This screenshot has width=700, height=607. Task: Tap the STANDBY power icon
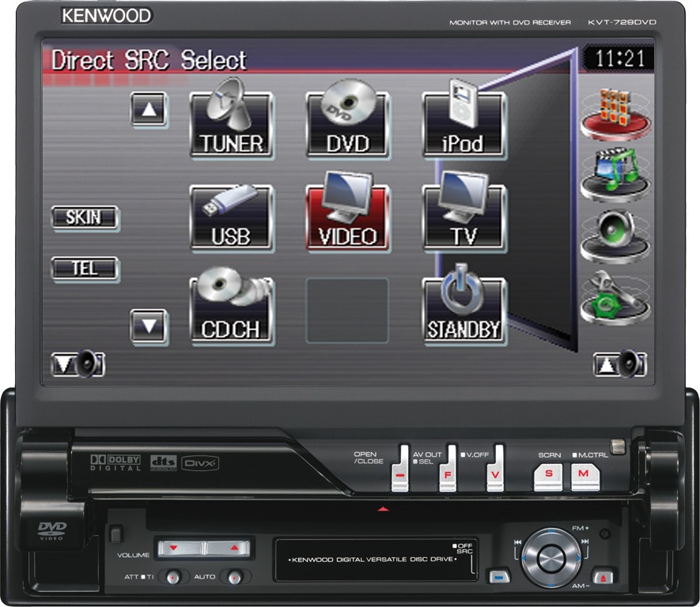coord(464,306)
